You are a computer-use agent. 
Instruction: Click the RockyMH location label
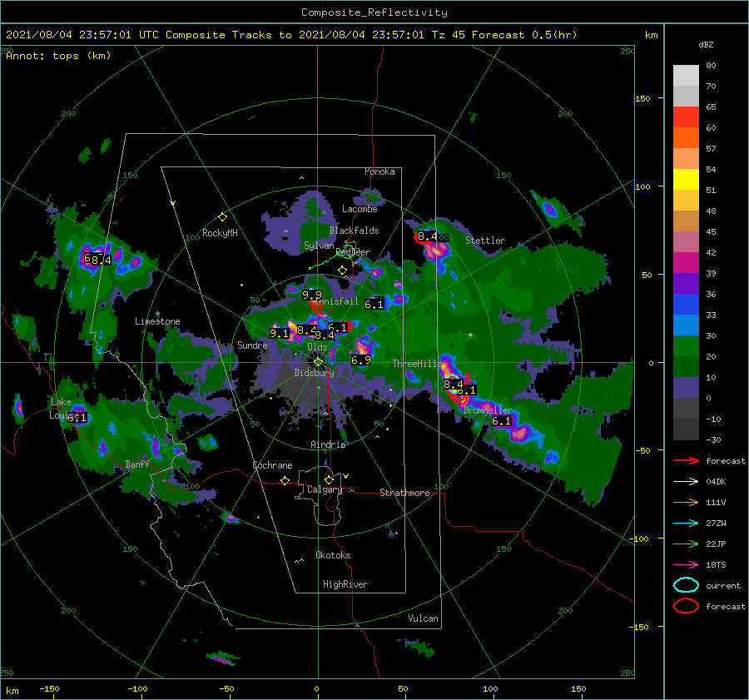pos(220,233)
